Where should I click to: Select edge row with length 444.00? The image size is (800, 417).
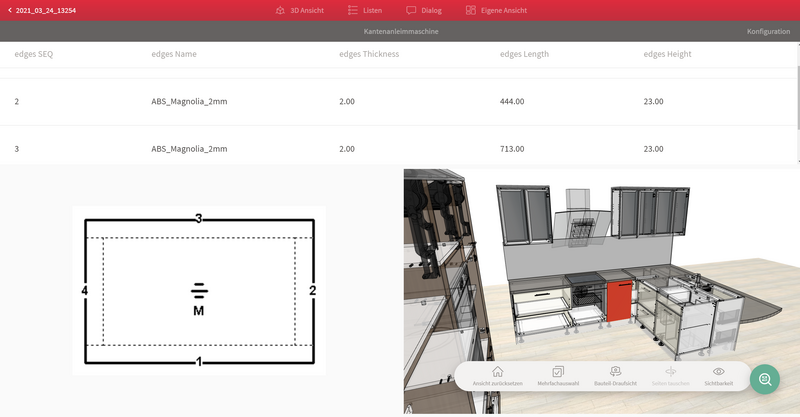coord(400,101)
